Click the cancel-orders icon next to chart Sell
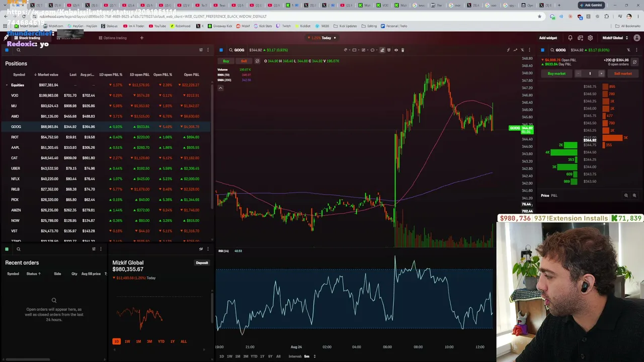The width and height of the screenshot is (644, 362). tap(257, 61)
